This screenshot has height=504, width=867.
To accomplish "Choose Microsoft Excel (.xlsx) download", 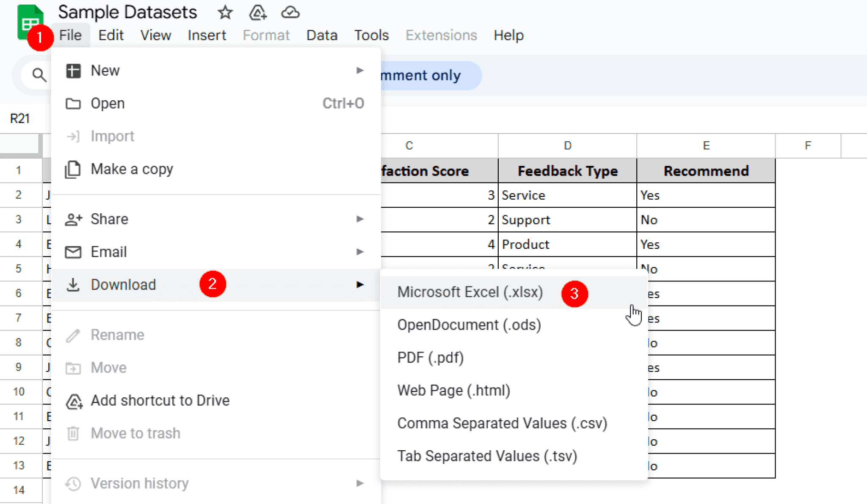I will (470, 292).
